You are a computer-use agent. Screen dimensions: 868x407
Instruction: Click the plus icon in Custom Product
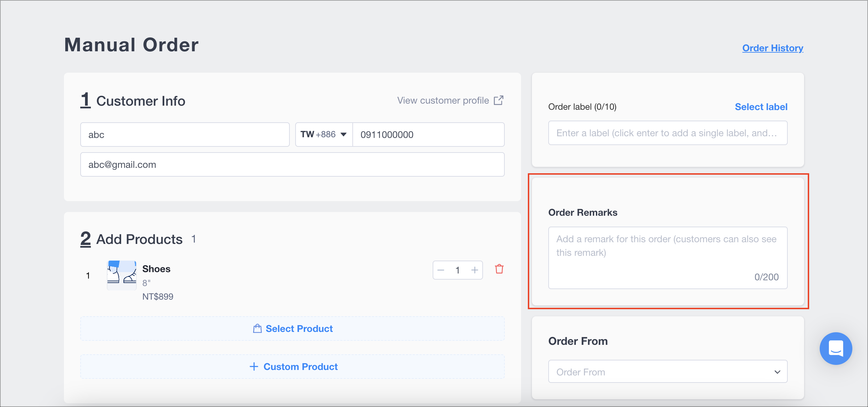[254, 367]
